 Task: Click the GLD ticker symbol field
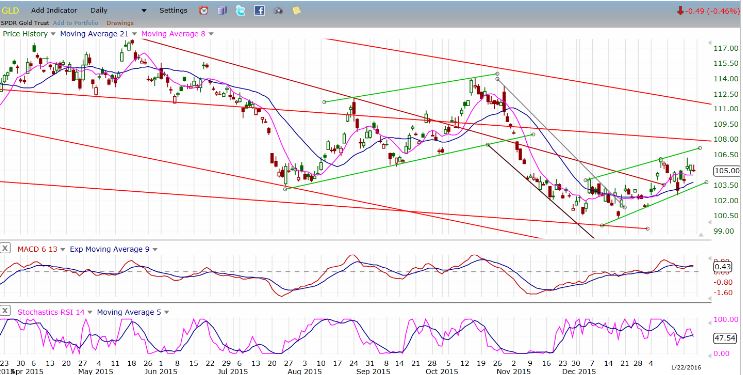point(10,10)
